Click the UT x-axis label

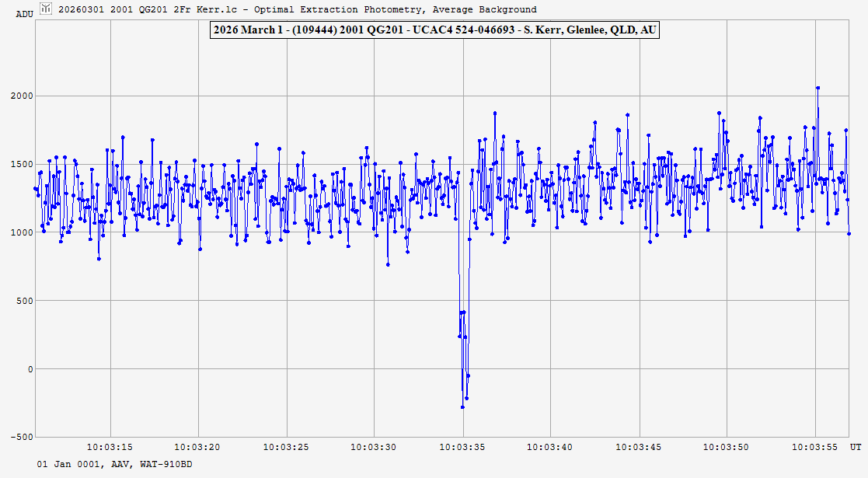855,447
